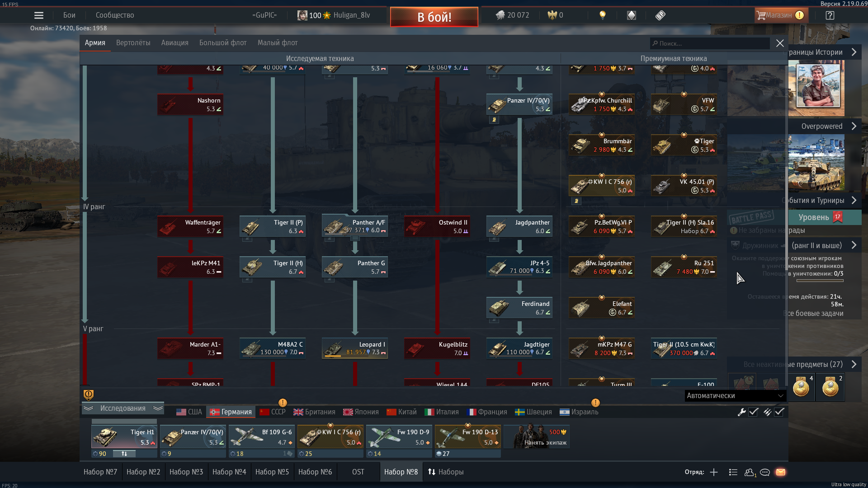Click the diamond icon in the top bar
This screenshot has width=868, height=488.
632,15
